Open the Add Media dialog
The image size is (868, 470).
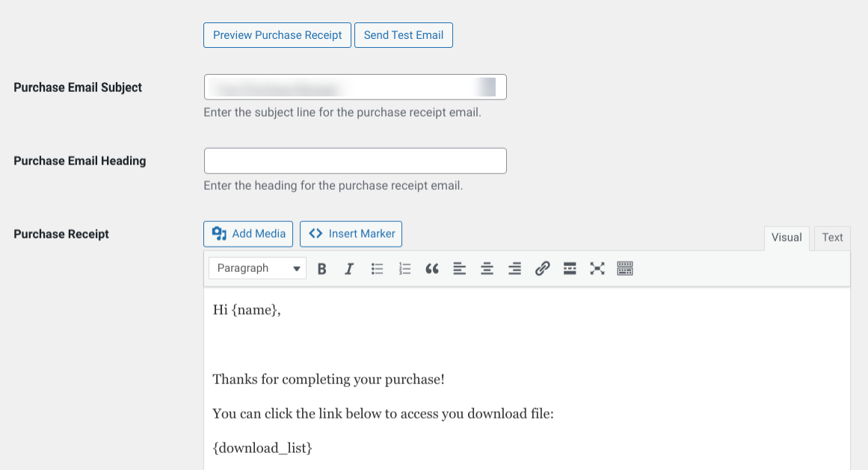point(247,233)
